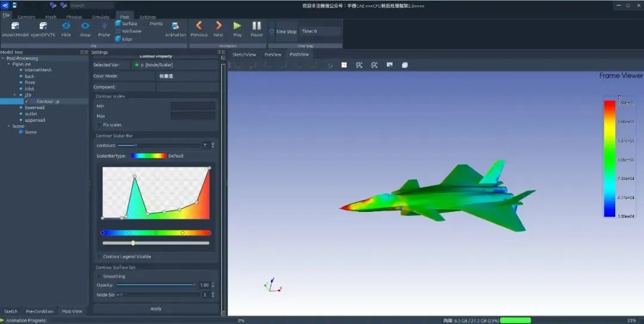Click the openOFVTK icon
644x324 pixels.
pyautogui.click(x=43, y=26)
